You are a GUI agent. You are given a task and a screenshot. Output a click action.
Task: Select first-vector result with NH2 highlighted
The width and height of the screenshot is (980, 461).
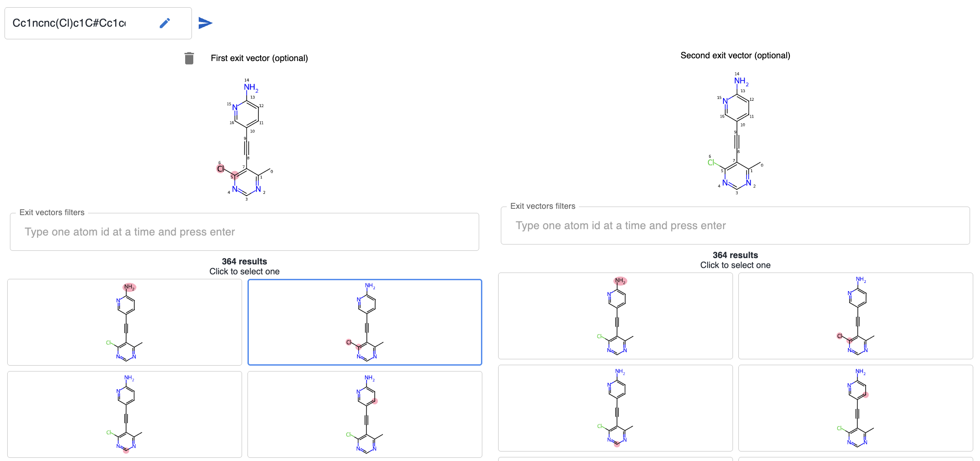click(125, 322)
